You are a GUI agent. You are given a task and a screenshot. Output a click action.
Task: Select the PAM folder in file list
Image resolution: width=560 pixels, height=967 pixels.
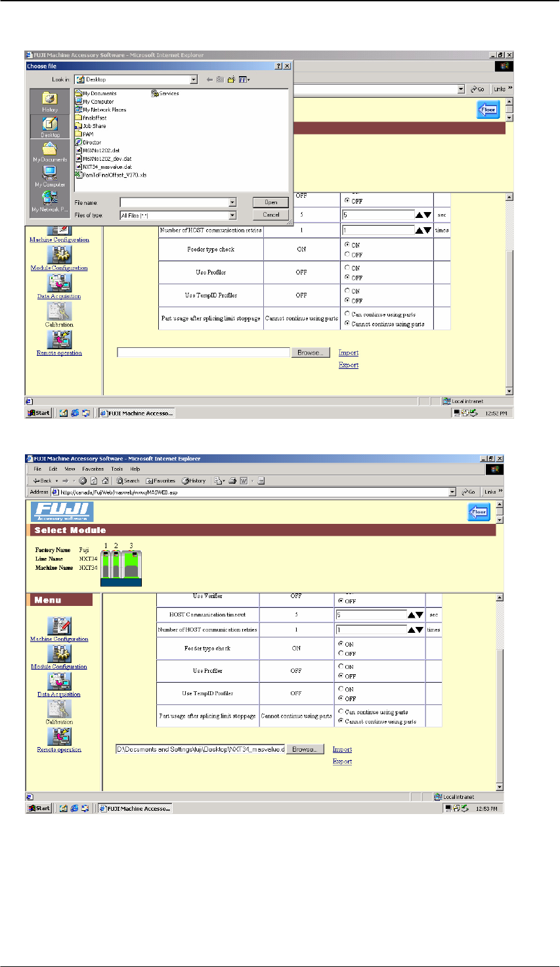(84, 134)
